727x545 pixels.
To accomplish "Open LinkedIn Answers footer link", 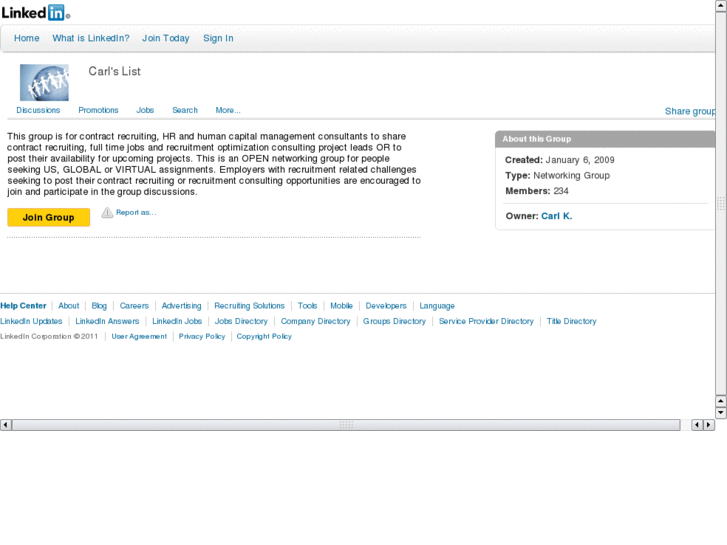I will [x=107, y=321].
